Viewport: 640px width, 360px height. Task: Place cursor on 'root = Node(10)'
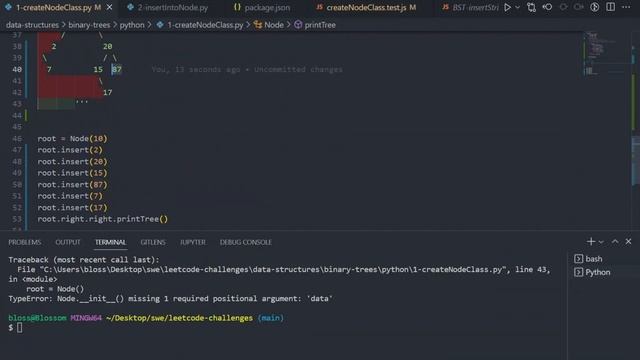[x=72, y=139]
